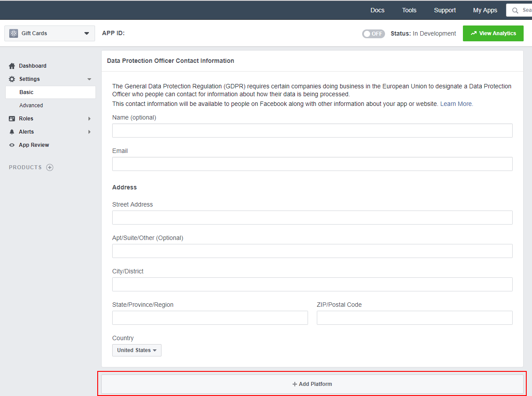Click the Gift Cards app icon
Screen dimensions: 532x396
coord(14,33)
